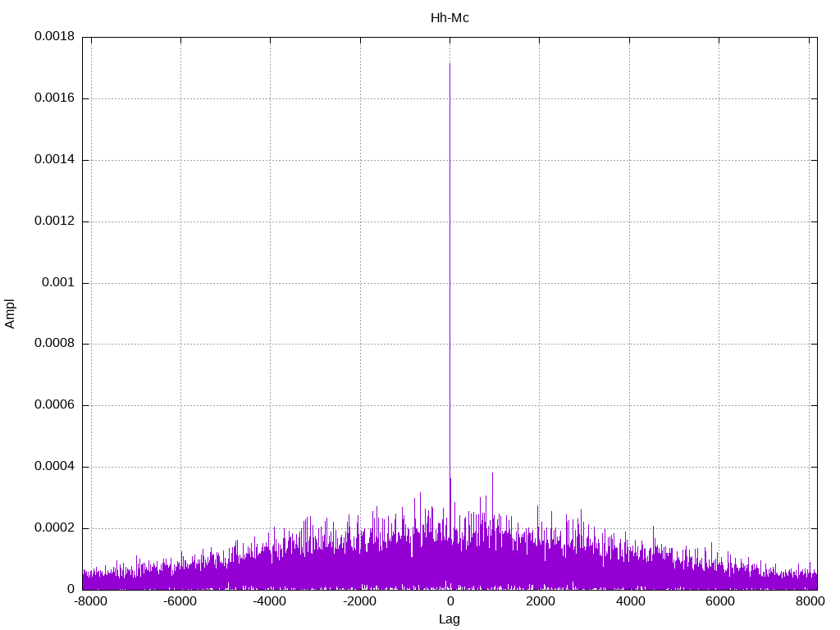This screenshot has width=840, height=630.
Task: Click the Lag x-axis label
Action: point(450,619)
